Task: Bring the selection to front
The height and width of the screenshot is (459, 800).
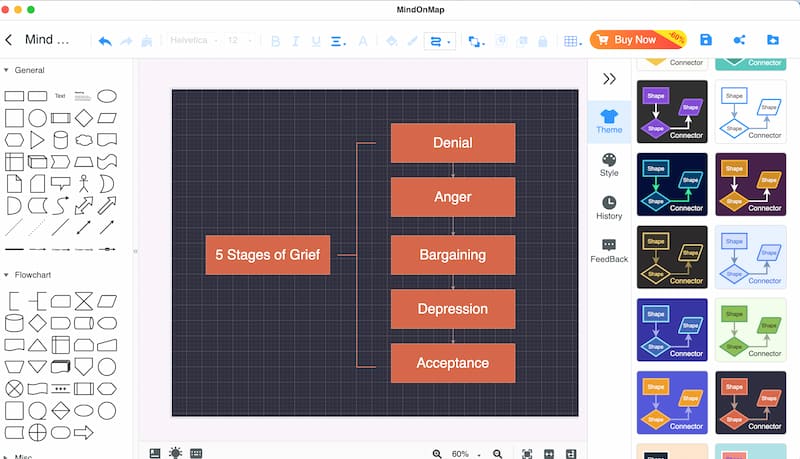Action: (501, 41)
